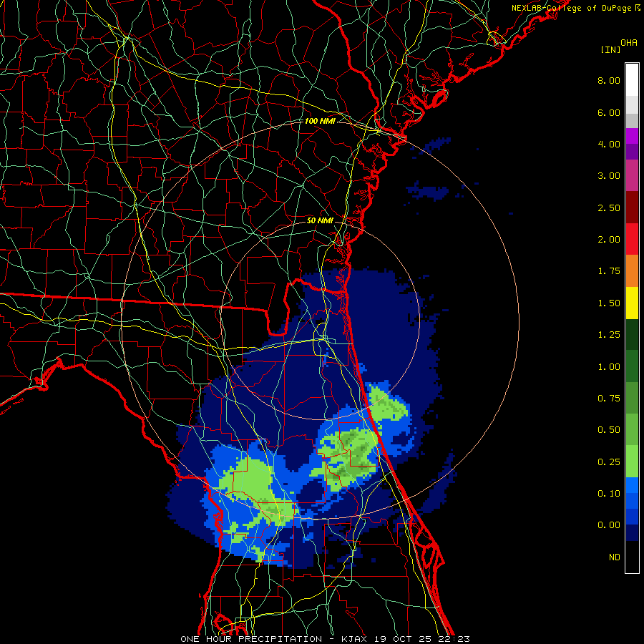Click the magenta 4.00 color swatch in legend
Image resolution: width=644 pixels, height=644 pixels.
632,136
